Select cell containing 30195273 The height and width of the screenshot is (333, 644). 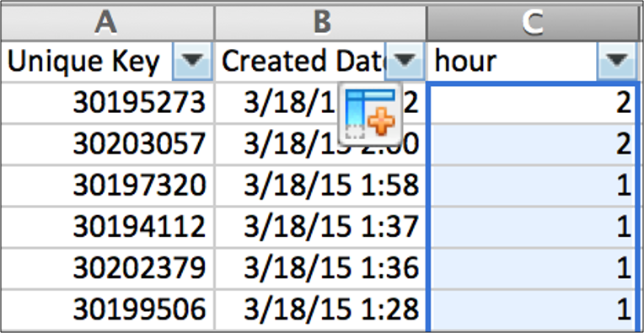[x=107, y=103]
